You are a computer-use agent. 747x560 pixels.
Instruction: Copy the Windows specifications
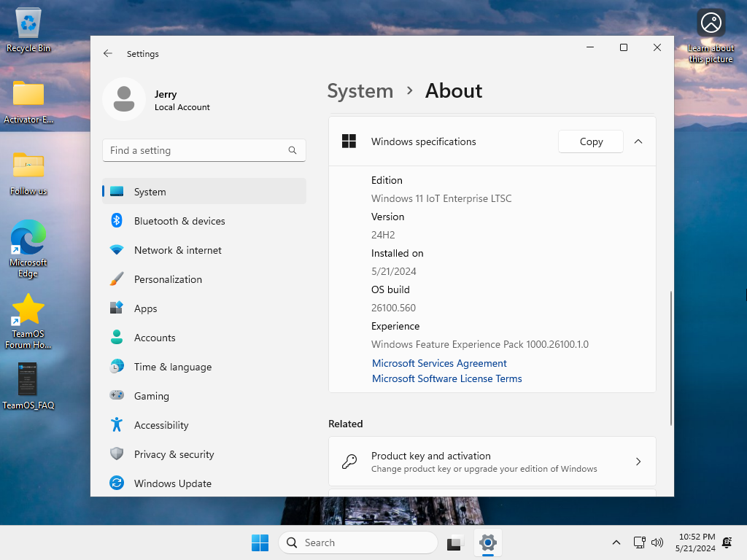(x=591, y=141)
